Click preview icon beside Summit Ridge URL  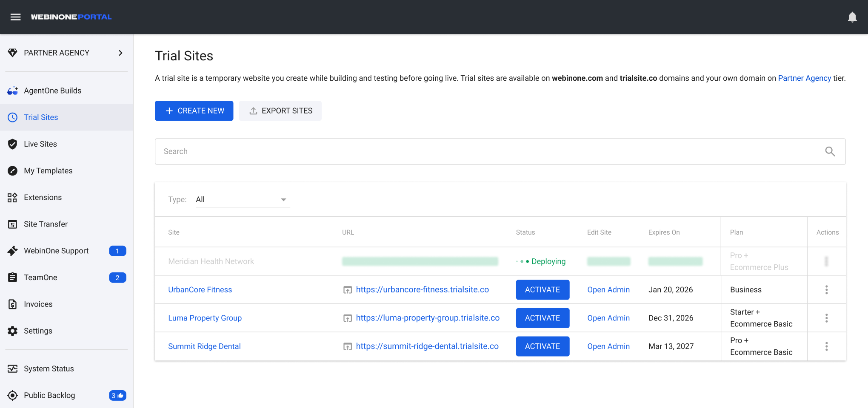pyautogui.click(x=348, y=346)
